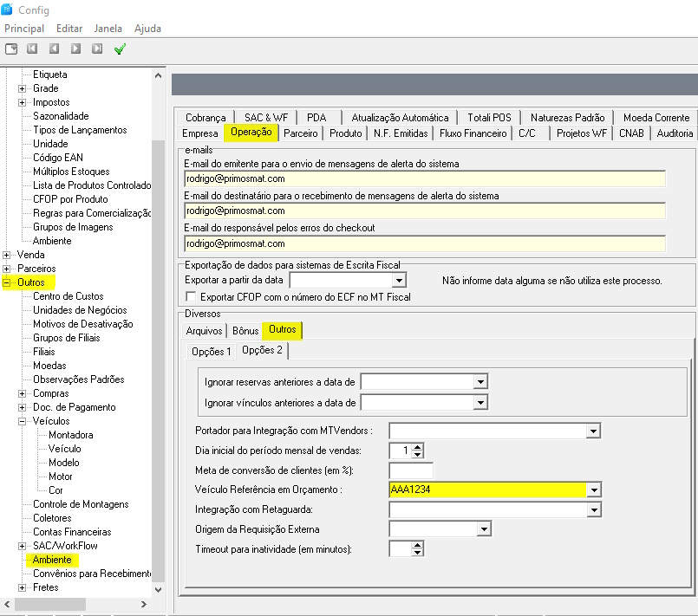Open the Editar menu
698x616 pixels.
69,29
